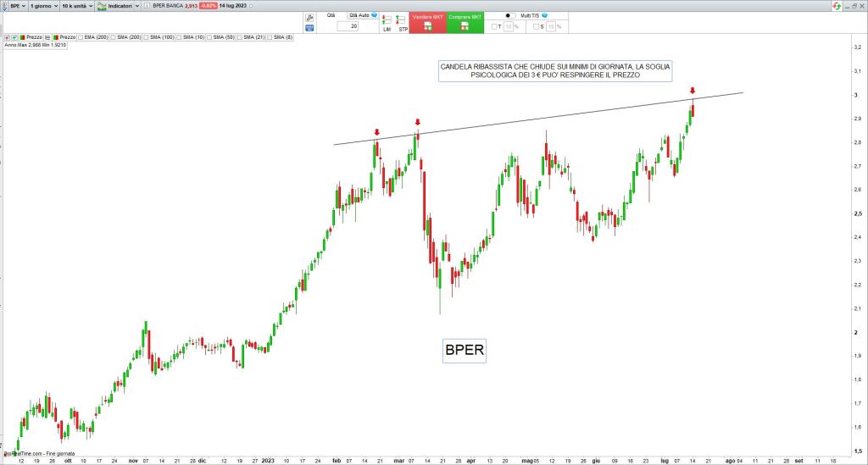Viewport: 868px width, 465px height.
Task: Click the 2,5 price level on right axis
Action: (858, 213)
